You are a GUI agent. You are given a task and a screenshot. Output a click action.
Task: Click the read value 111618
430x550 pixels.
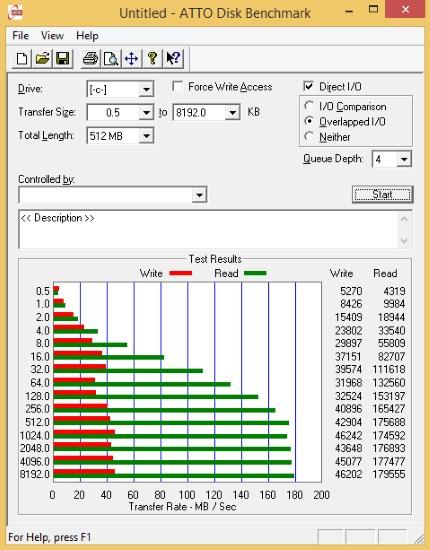tap(389, 369)
